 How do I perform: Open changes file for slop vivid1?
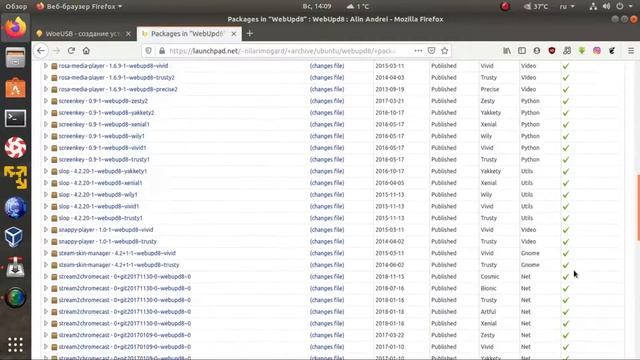(327, 206)
